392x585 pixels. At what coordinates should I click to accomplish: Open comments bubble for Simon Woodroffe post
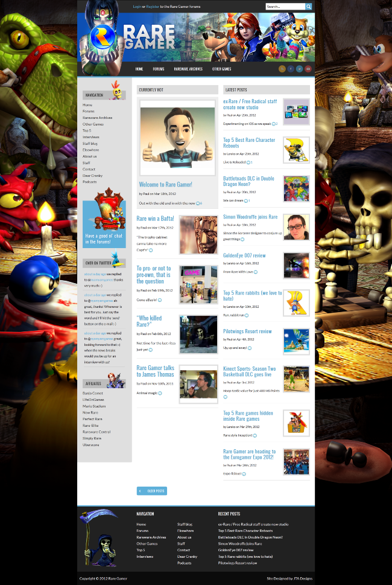pos(242,240)
